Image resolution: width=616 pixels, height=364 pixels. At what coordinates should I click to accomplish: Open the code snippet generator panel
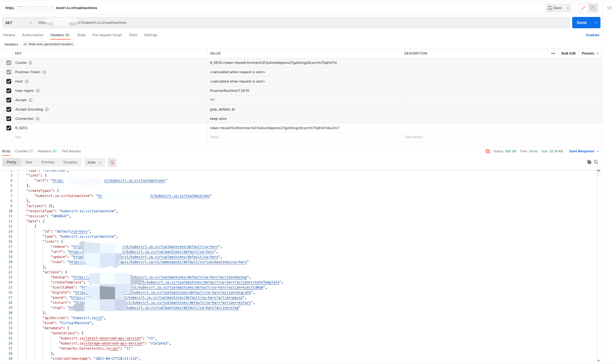609,8
